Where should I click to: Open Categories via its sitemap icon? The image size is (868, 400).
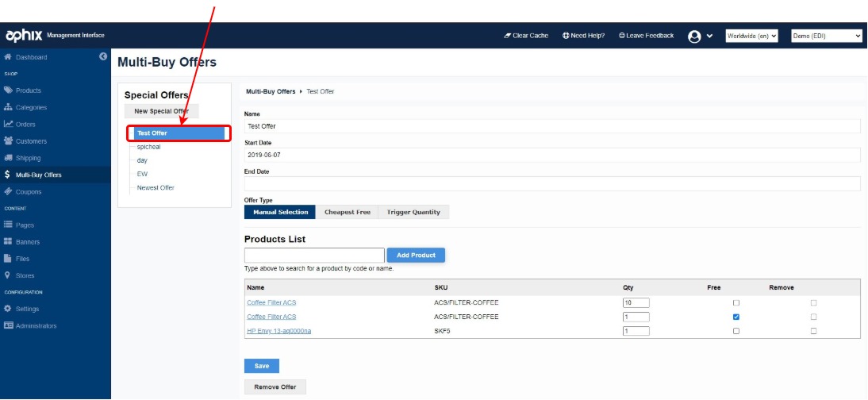click(x=8, y=107)
